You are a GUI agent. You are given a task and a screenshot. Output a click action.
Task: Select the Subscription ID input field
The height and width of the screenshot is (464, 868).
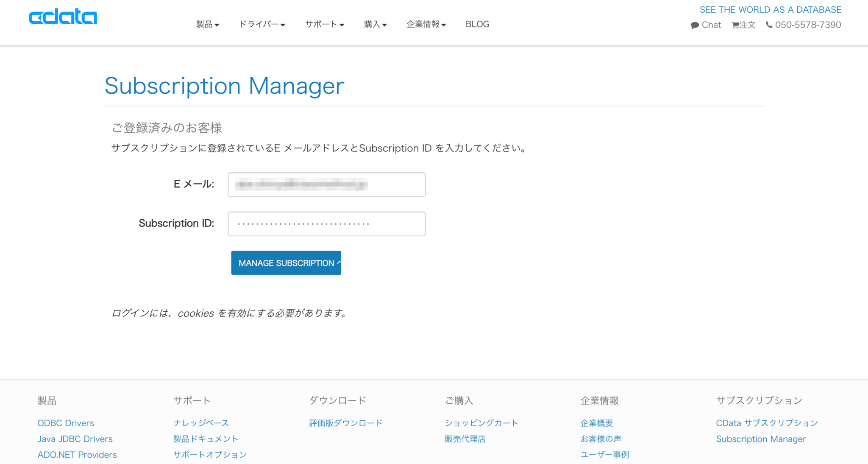pyautogui.click(x=326, y=224)
